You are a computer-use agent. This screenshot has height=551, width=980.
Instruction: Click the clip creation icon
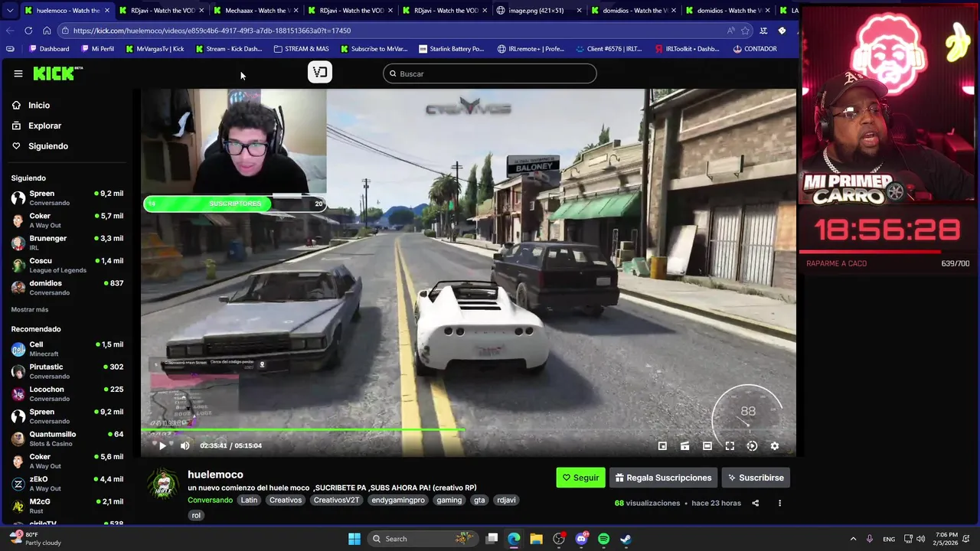pos(684,445)
